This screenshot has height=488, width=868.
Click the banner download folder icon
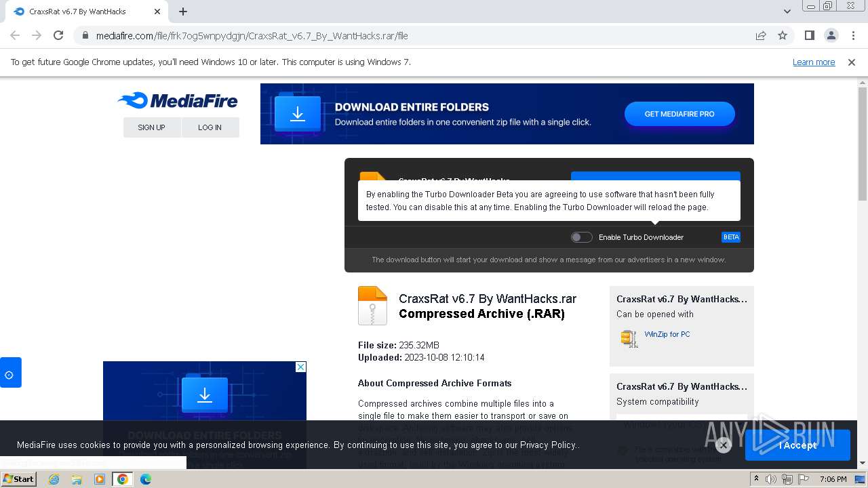click(298, 114)
